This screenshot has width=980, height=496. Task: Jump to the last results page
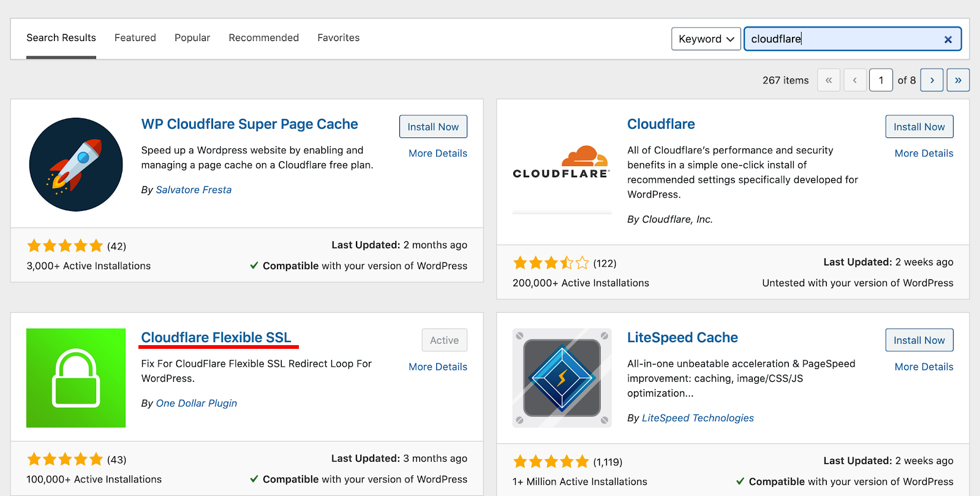click(958, 80)
